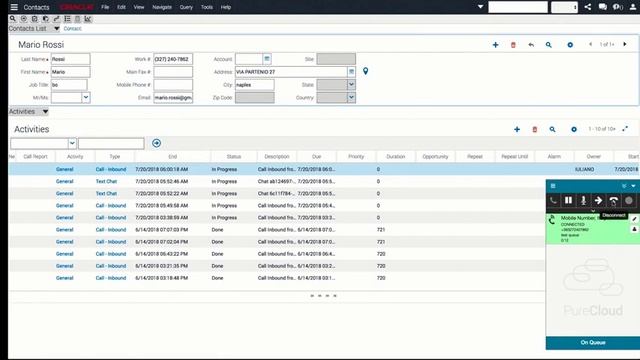Click the Last Name field
The image size is (640, 360).
click(71, 59)
